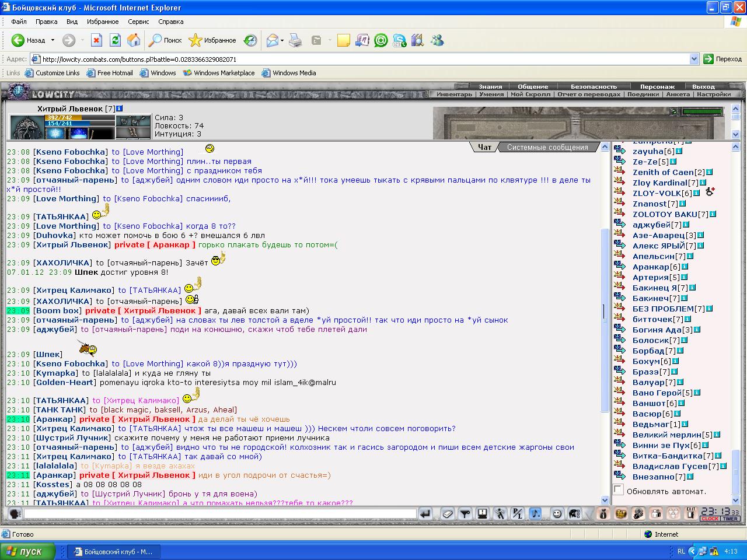
Task: Open info icon next to ZOLOTOY BAKU
Action: 713,214
